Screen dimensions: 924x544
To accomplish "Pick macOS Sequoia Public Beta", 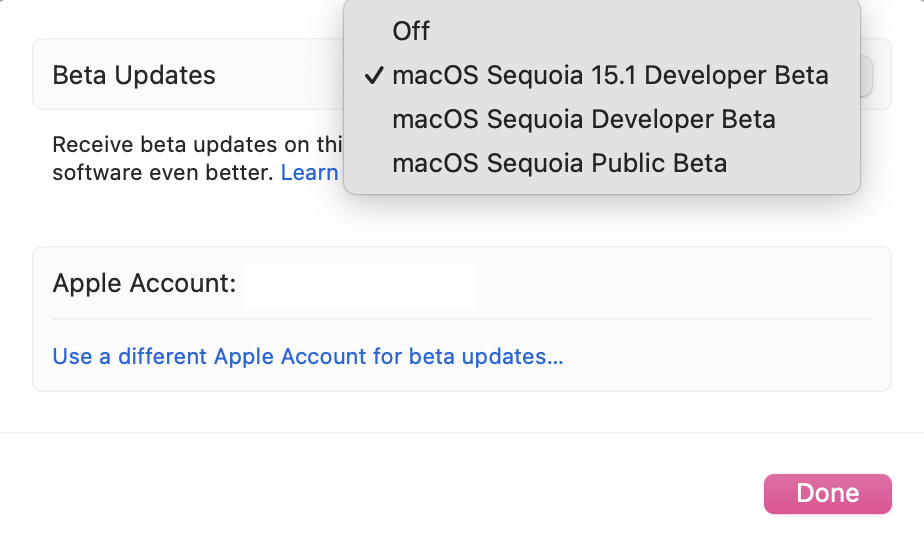I will click(559, 163).
